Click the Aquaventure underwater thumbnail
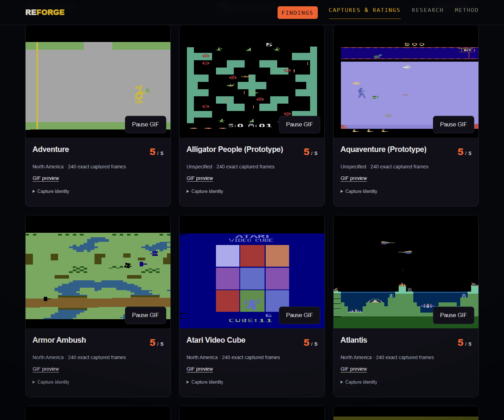The height and width of the screenshot is (420, 504). point(406,81)
